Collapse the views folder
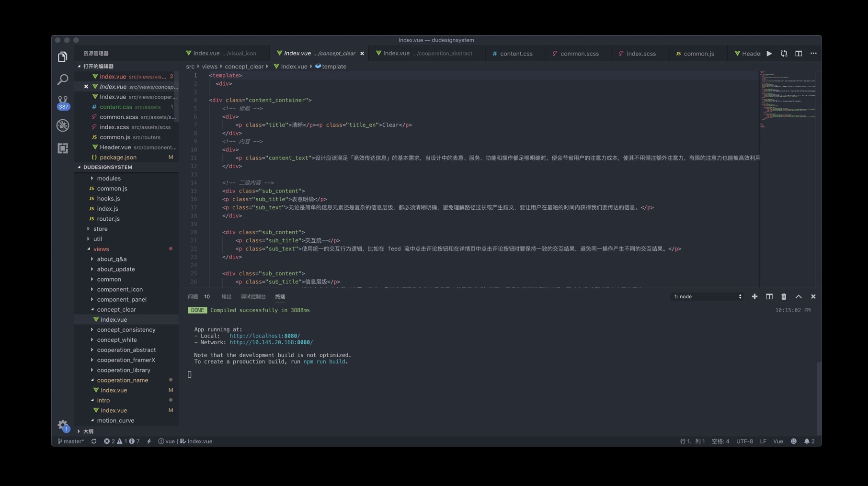The height and width of the screenshot is (486, 868). (101, 249)
